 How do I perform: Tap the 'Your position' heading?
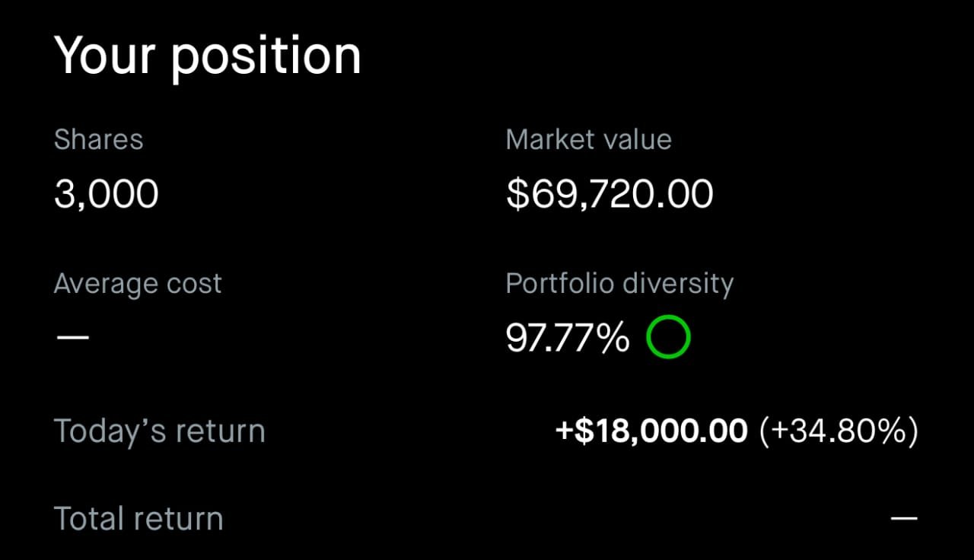click(207, 56)
